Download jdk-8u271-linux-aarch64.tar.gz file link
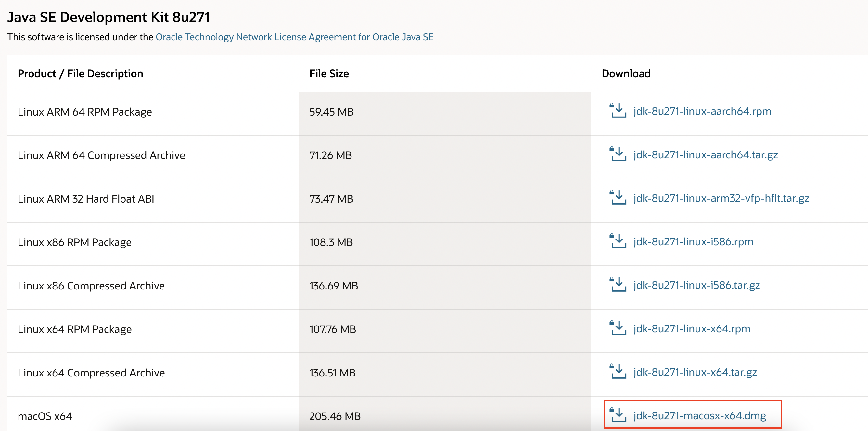Image resolution: width=868 pixels, height=431 pixels. point(705,154)
